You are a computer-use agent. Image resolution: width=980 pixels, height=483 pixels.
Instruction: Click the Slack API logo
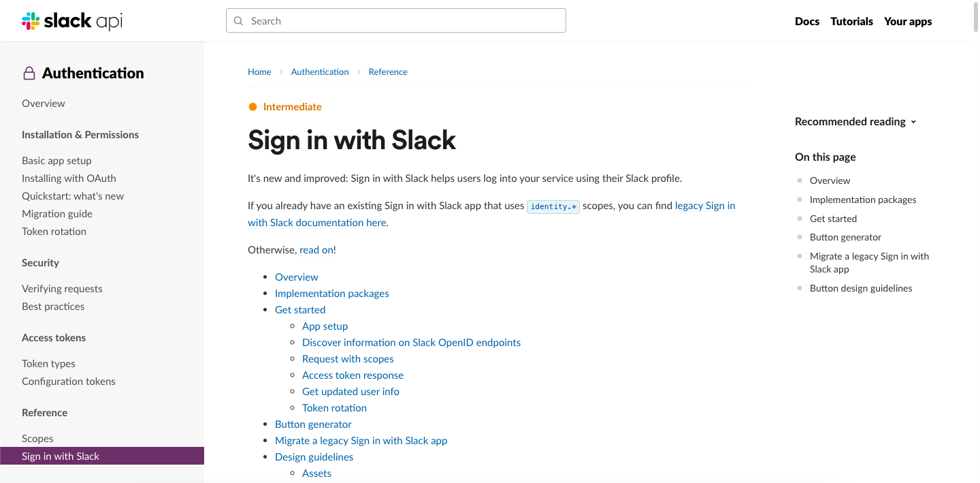point(72,21)
